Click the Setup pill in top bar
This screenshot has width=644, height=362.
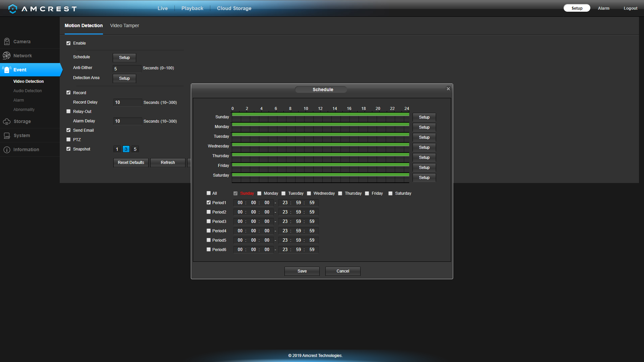click(577, 8)
